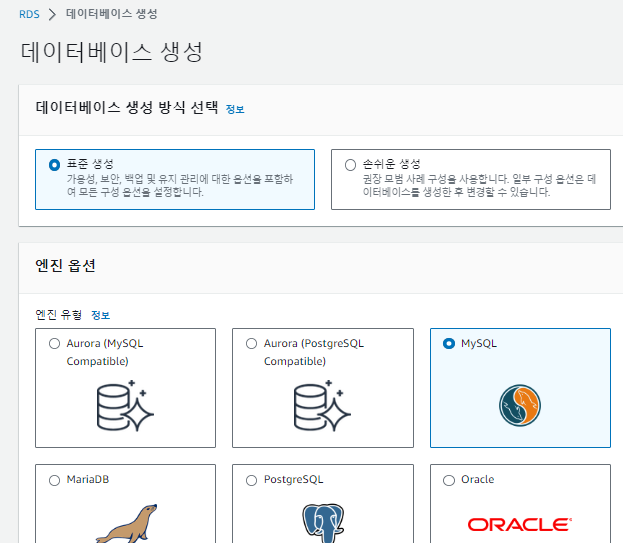
Task: Select the PostgreSQL radio button
Action: coord(251,480)
